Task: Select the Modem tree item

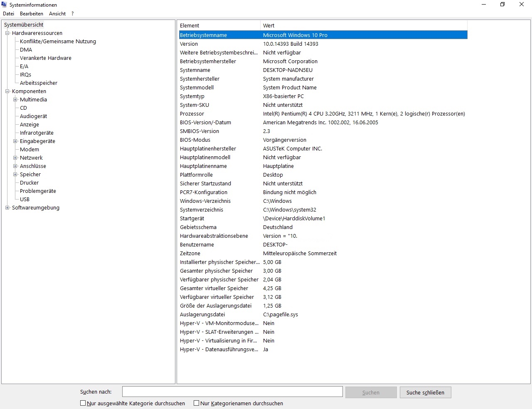Action: click(x=30, y=150)
